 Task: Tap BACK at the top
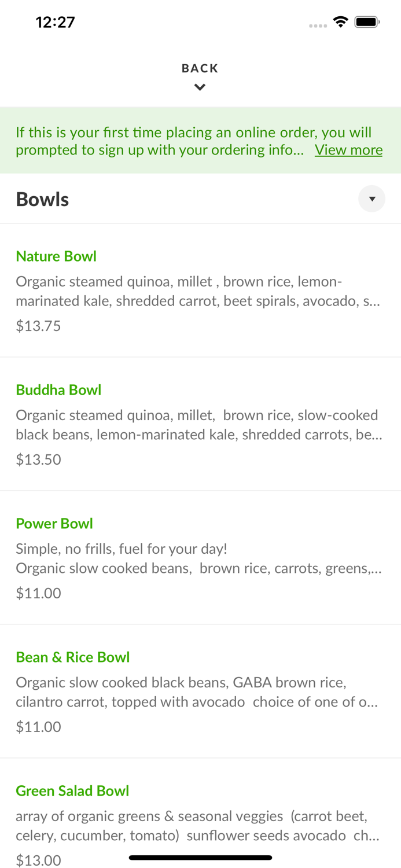(200, 68)
